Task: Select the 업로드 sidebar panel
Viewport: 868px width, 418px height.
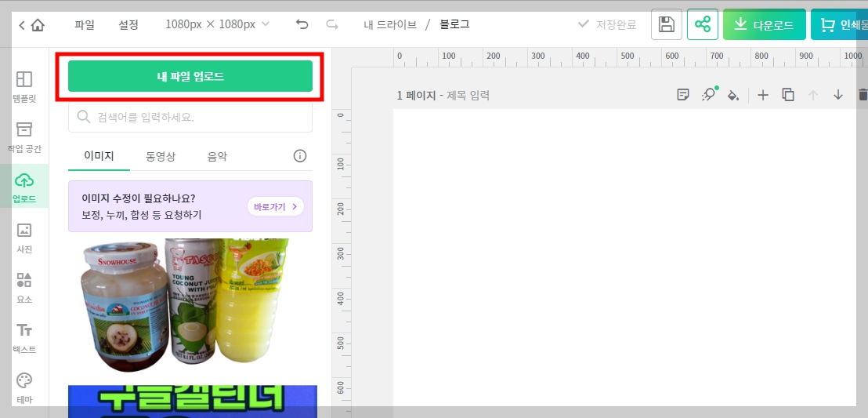Action: [x=24, y=187]
